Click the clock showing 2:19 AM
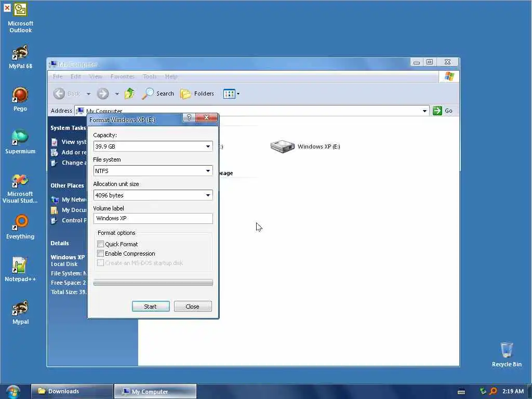 [x=513, y=391]
